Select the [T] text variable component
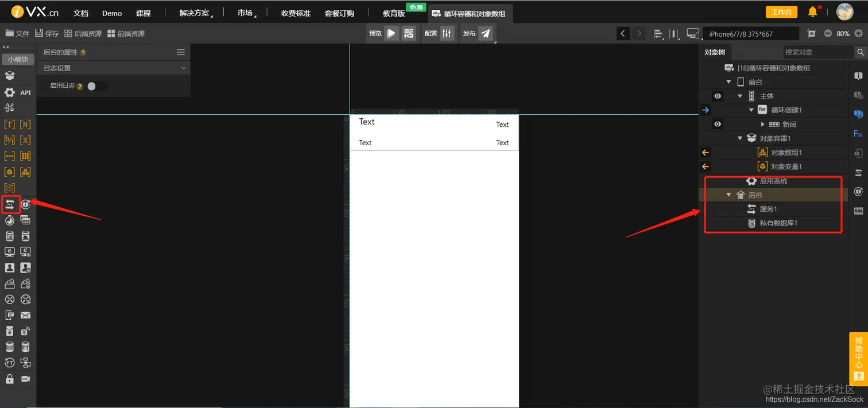 10,124
